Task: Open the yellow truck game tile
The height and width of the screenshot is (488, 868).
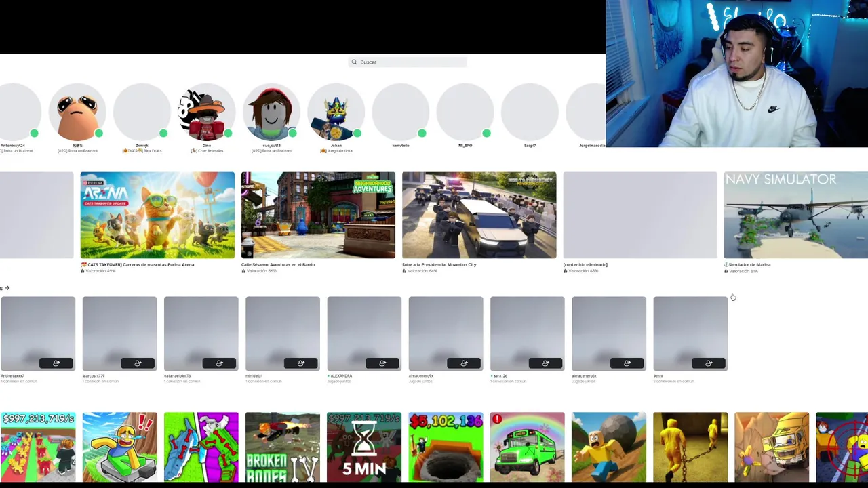Action: point(772,447)
